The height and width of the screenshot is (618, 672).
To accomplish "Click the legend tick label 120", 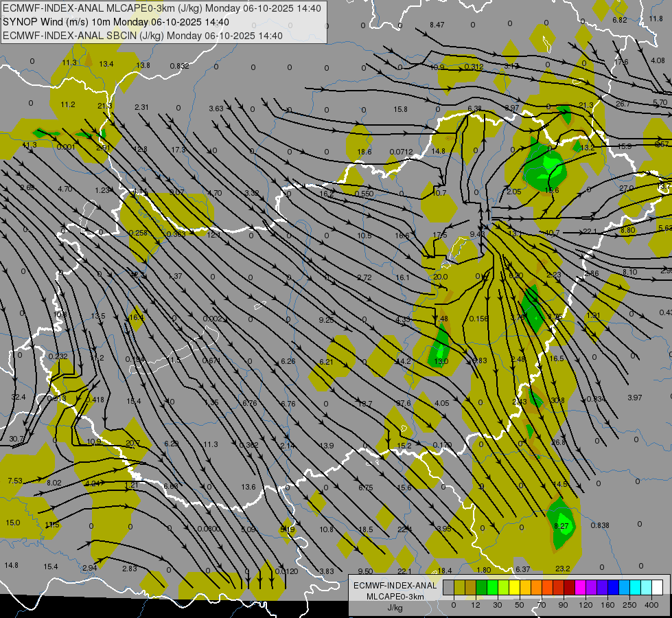I will [586, 605].
